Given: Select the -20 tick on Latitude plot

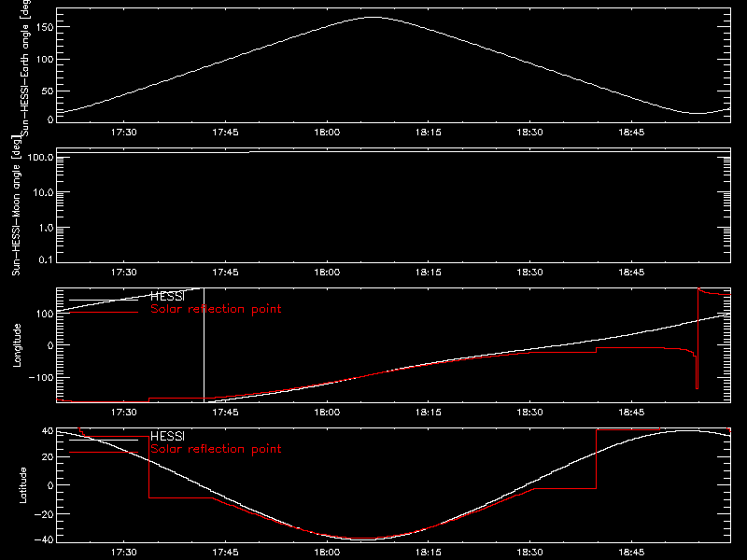Looking at the screenshot, I should tap(44, 514).
